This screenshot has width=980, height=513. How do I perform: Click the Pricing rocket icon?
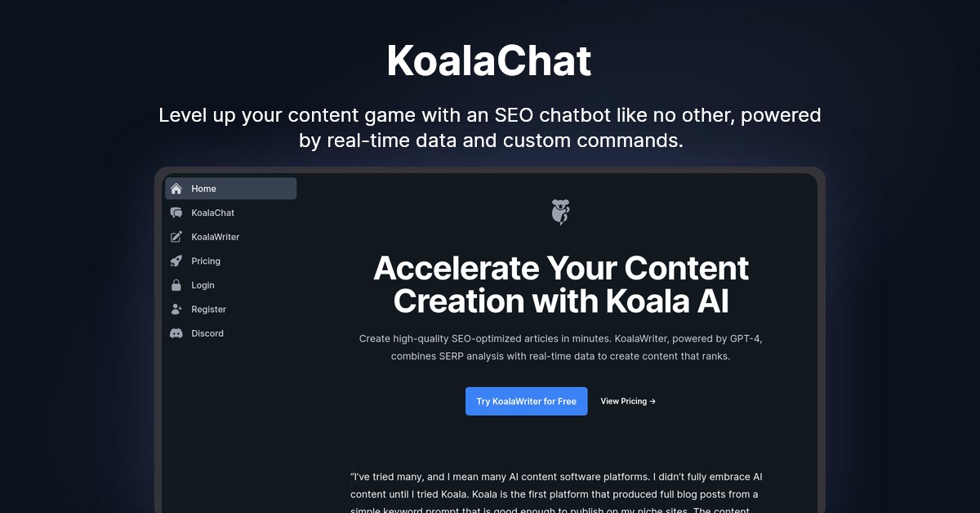[176, 261]
